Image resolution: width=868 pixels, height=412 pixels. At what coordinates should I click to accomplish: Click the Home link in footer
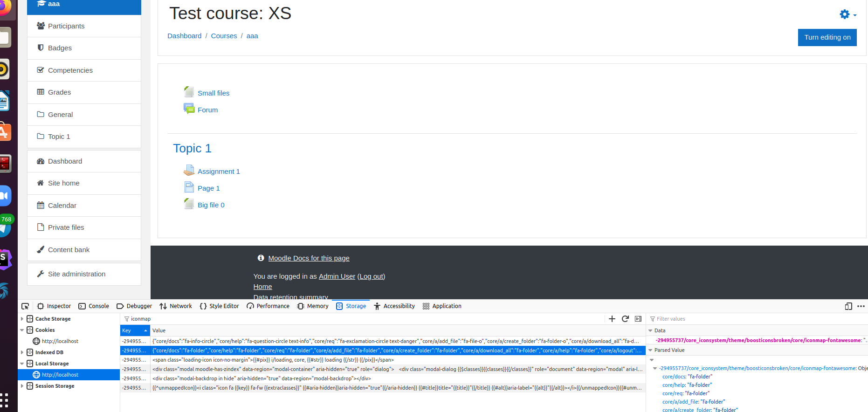pos(262,287)
